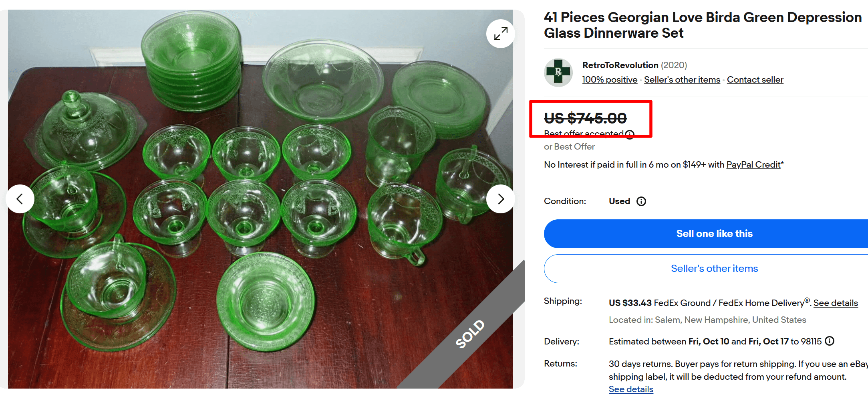Click See details beside FedEx shipping cost
The width and height of the screenshot is (868, 399).
click(836, 303)
